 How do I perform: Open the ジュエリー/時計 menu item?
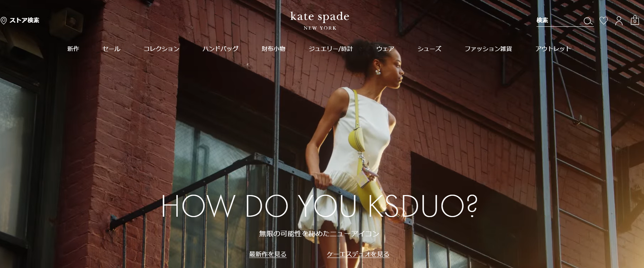(331, 49)
